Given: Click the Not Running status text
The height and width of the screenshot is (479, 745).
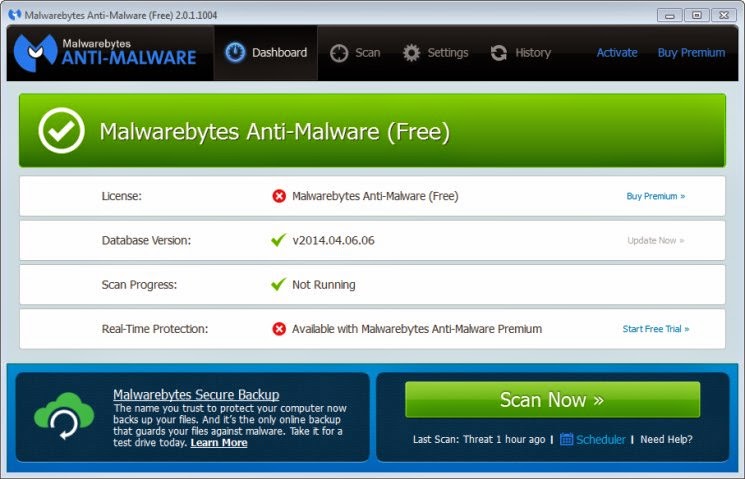Looking at the screenshot, I should [x=324, y=285].
